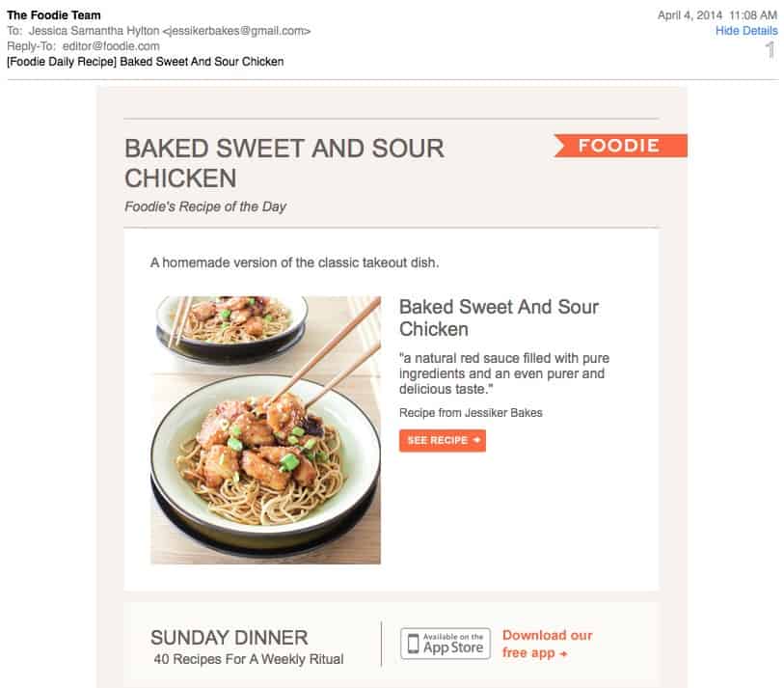784x688 pixels.
Task: Open the App Store badge
Action: coord(445,644)
